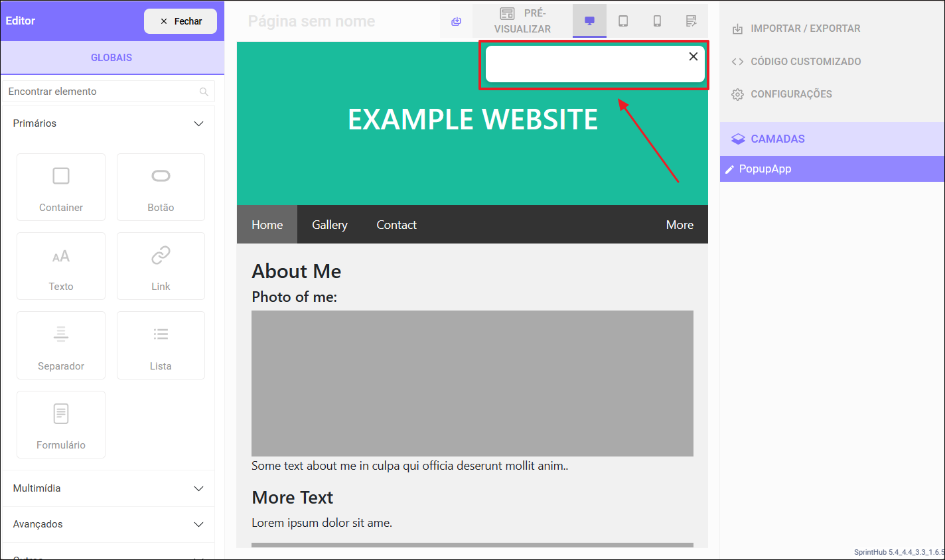Select the Container element
Image resolution: width=945 pixels, height=560 pixels.
tap(61, 187)
